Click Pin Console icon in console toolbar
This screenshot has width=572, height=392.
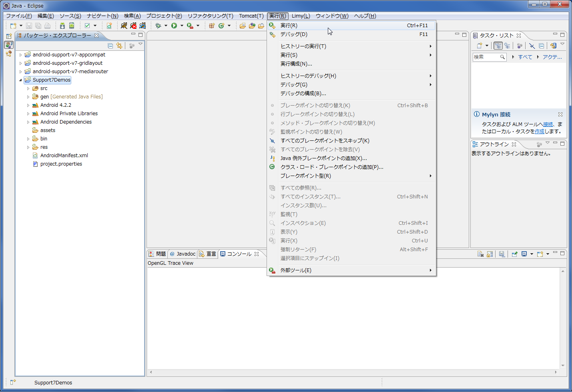point(515,254)
